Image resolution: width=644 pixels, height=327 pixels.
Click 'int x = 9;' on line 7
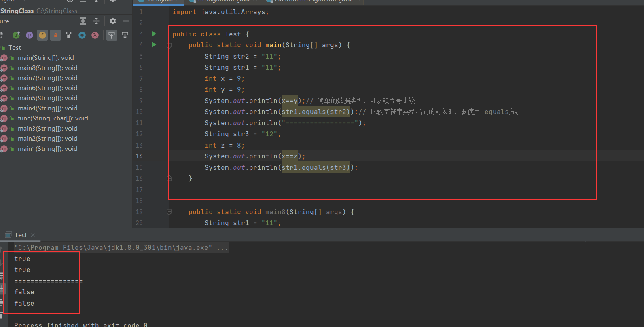tap(225, 78)
